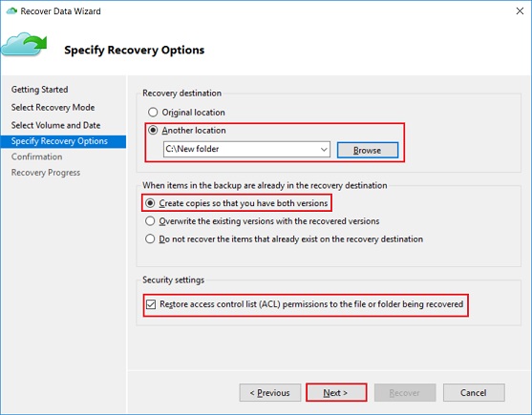Expand the recovery destination path dropdown arrow

tap(324, 150)
